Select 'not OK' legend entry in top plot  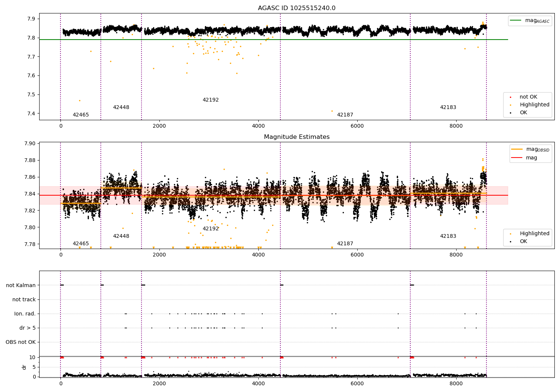[528, 97]
